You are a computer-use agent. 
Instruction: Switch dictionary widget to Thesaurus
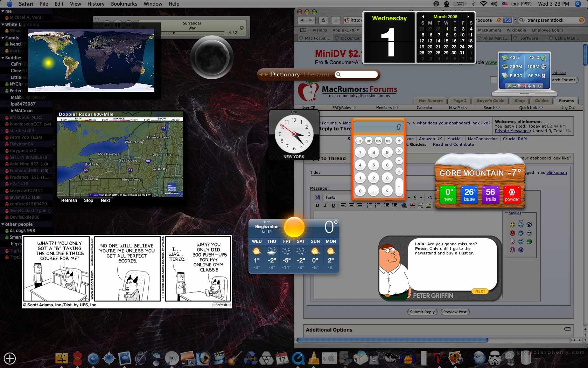pyautogui.click(x=317, y=74)
